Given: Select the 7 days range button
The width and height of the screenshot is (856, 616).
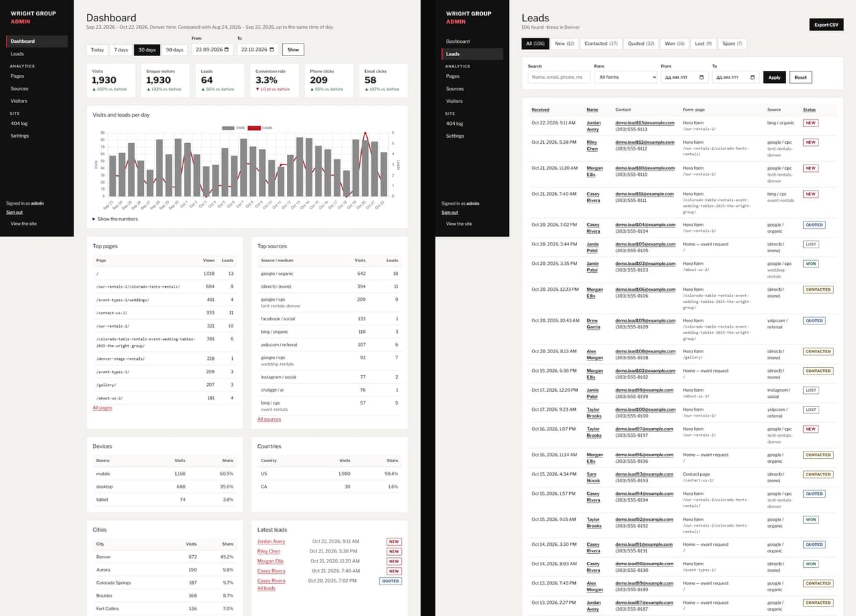Looking at the screenshot, I should (120, 49).
